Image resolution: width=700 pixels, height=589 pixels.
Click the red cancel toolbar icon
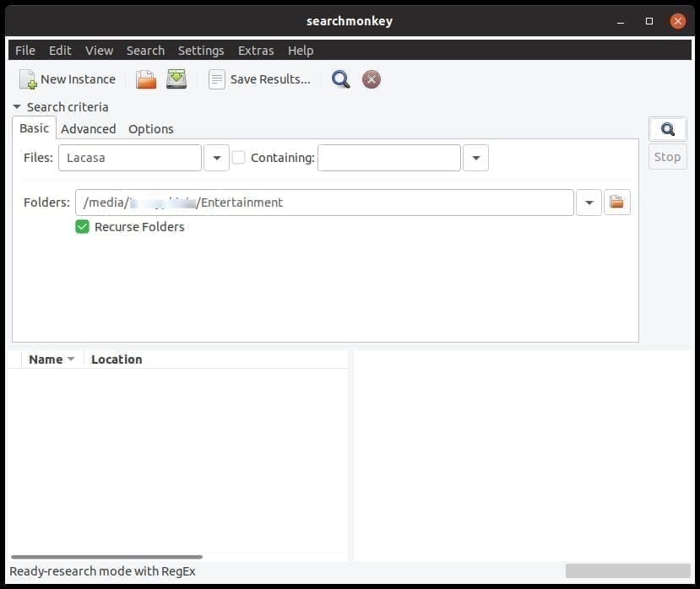coord(371,79)
